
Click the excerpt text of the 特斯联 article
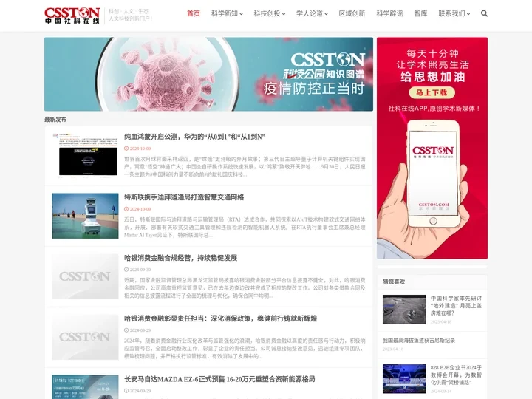pyautogui.click(x=245, y=228)
